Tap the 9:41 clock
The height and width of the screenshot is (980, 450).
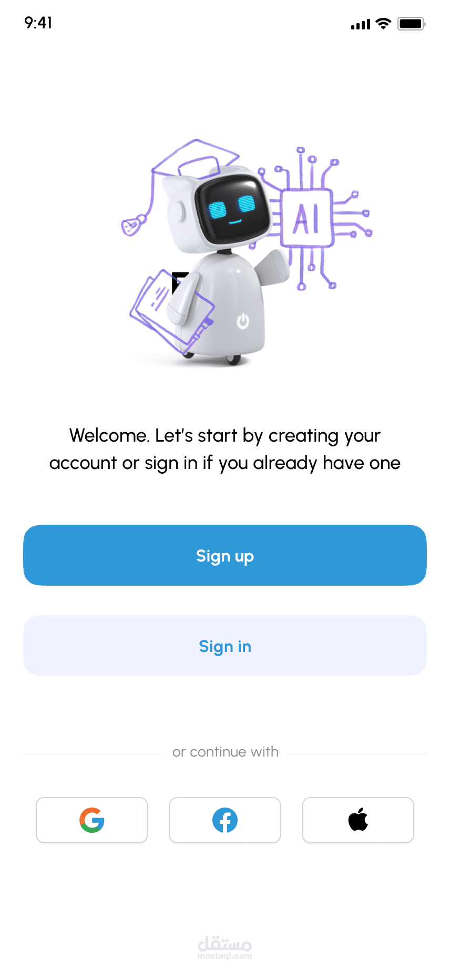38,23
